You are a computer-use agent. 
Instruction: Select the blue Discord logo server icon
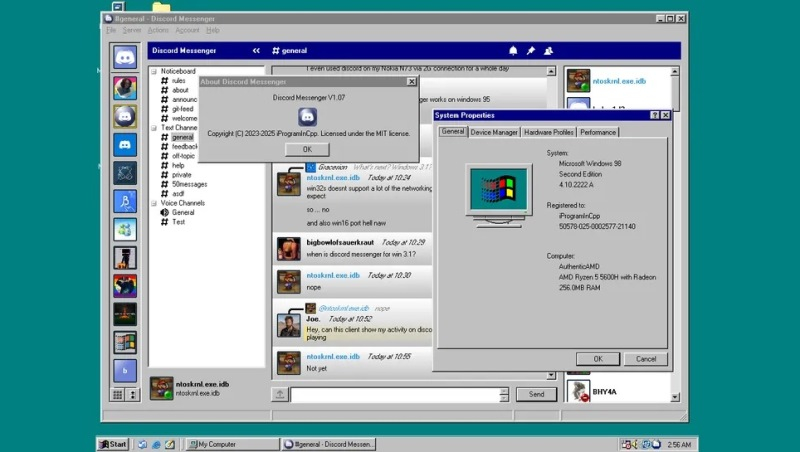tap(125, 144)
